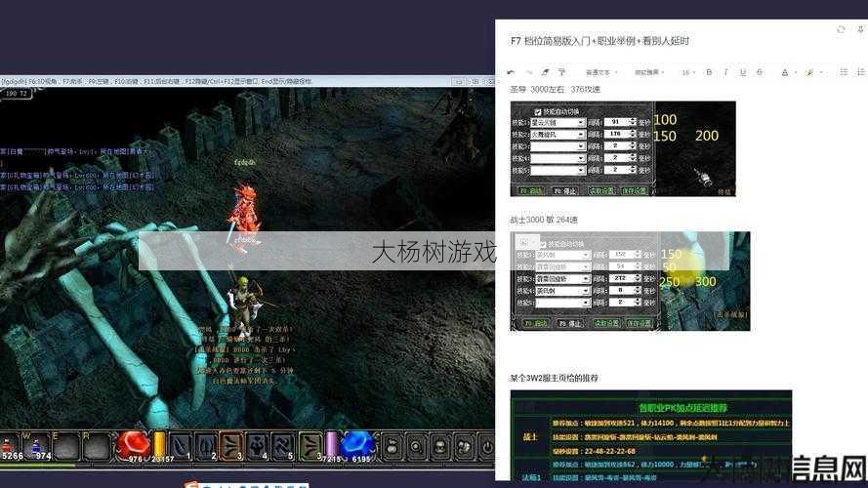Open the font size 16 dropdown
Viewport: 868px width, 488px height.
point(688,72)
